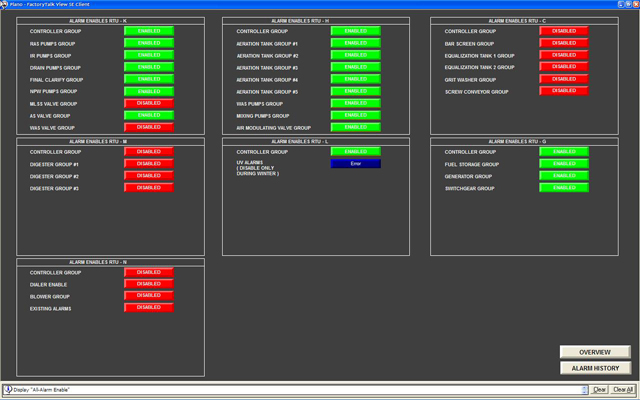Viewport: 640px width, 400px height.
Task: Click the information icon in diagnostics bar
Action: 7,389
